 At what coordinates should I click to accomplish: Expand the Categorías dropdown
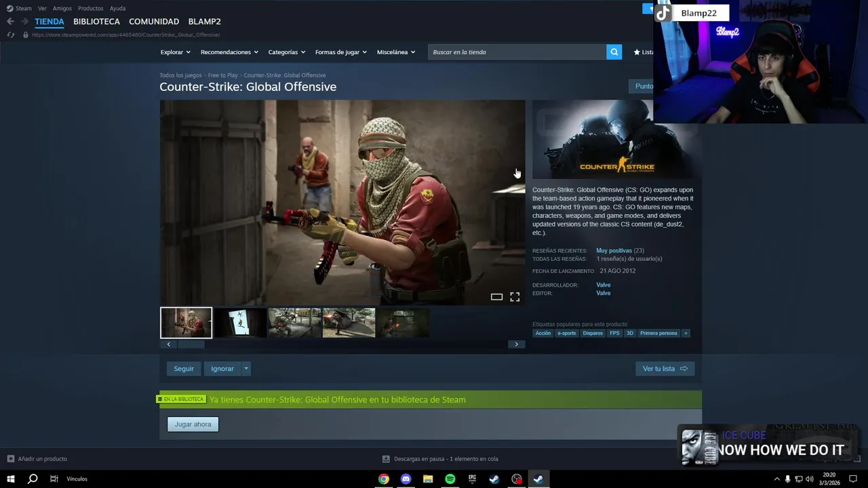coord(286,52)
